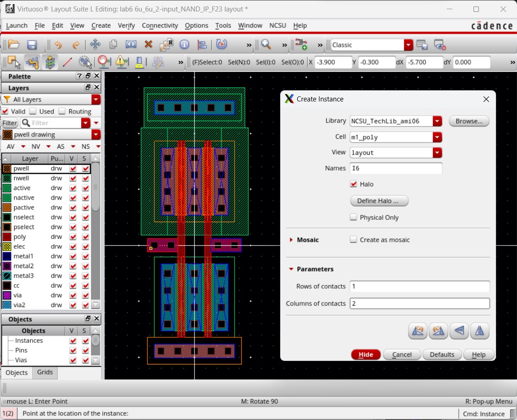Screen dimensions: 517x420
Task: Click the Delete X icon
Action: pyautogui.click(x=148, y=44)
